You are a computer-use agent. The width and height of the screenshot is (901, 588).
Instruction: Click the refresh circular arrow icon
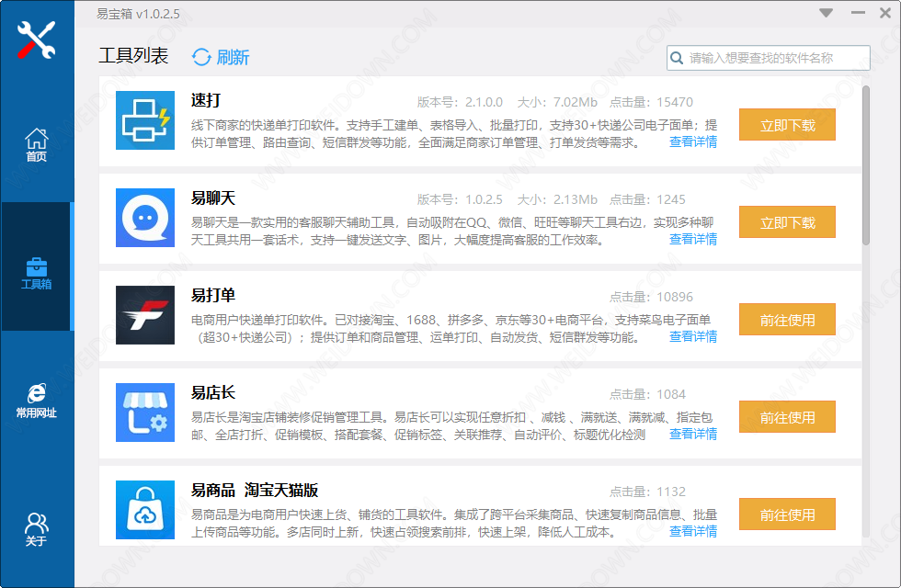(x=201, y=57)
